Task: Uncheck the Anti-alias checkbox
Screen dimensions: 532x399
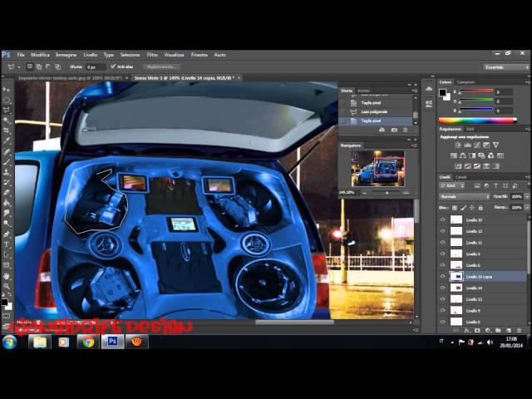Action: click(113, 66)
